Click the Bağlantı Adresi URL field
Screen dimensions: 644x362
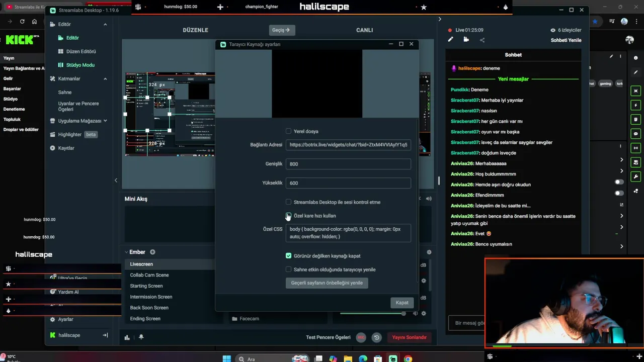(348, 145)
